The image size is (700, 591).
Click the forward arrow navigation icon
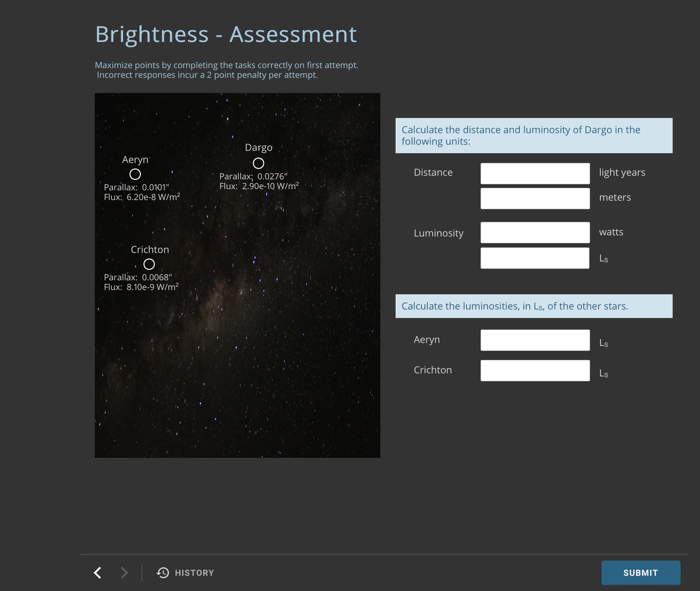[x=124, y=572]
